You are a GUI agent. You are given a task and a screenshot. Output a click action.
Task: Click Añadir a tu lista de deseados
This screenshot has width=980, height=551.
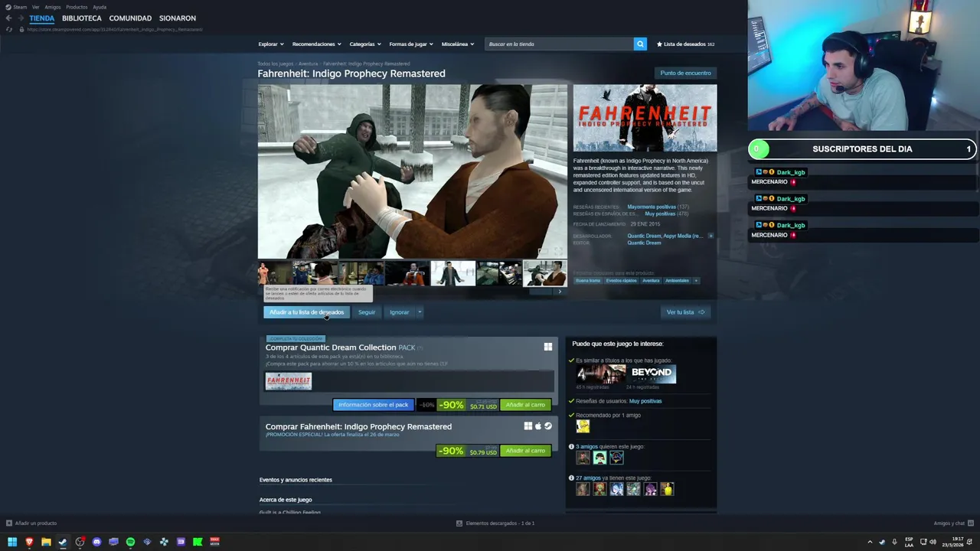(306, 312)
